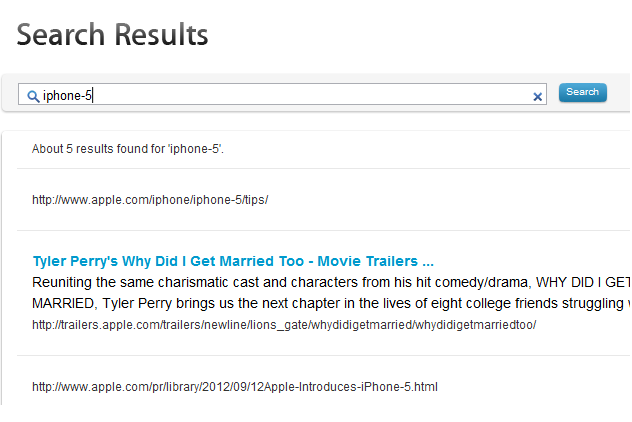Click the magnifying glass icon in search box
This screenshot has width=632, height=422.
(33, 96)
